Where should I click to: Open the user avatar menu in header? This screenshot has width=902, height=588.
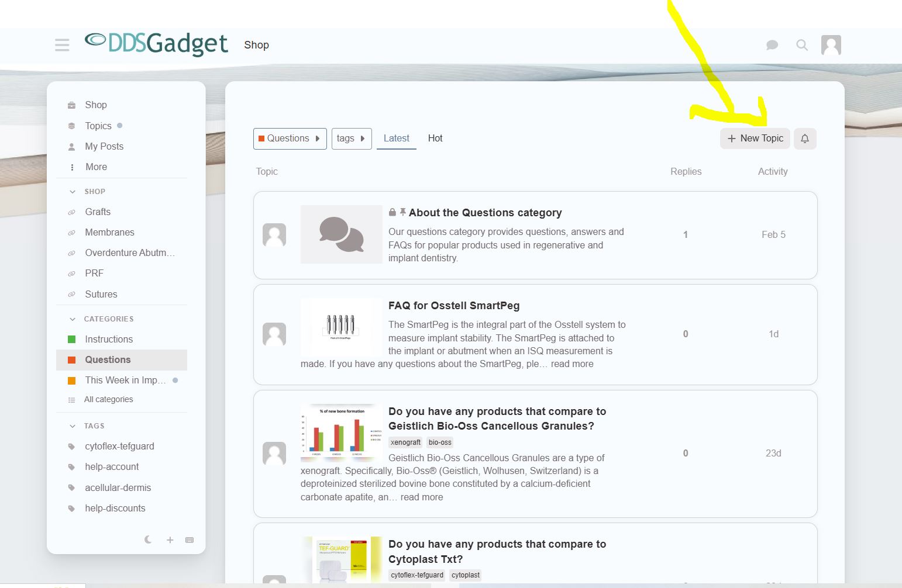tap(831, 45)
